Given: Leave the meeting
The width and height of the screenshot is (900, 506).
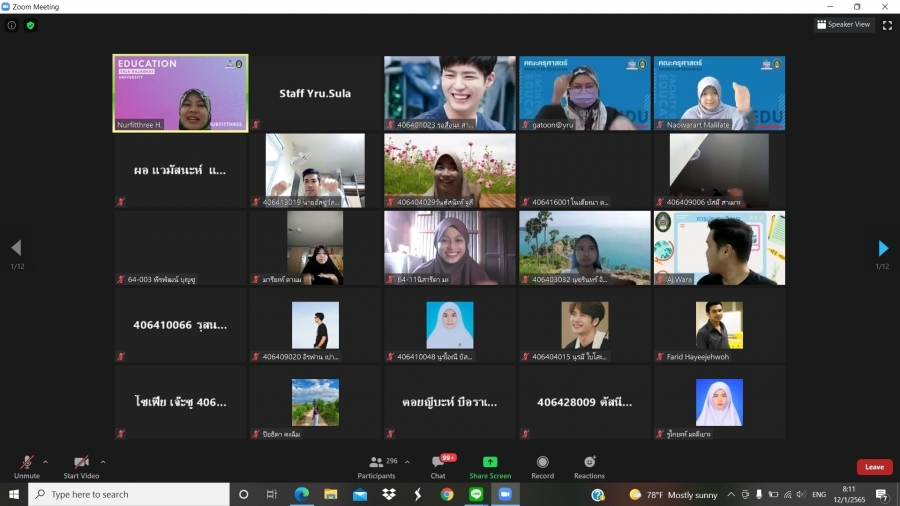Looking at the screenshot, I should [x=874, y=467].
